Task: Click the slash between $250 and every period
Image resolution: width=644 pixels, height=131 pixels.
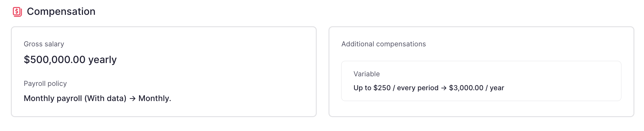Action: [x=394, y=88]
